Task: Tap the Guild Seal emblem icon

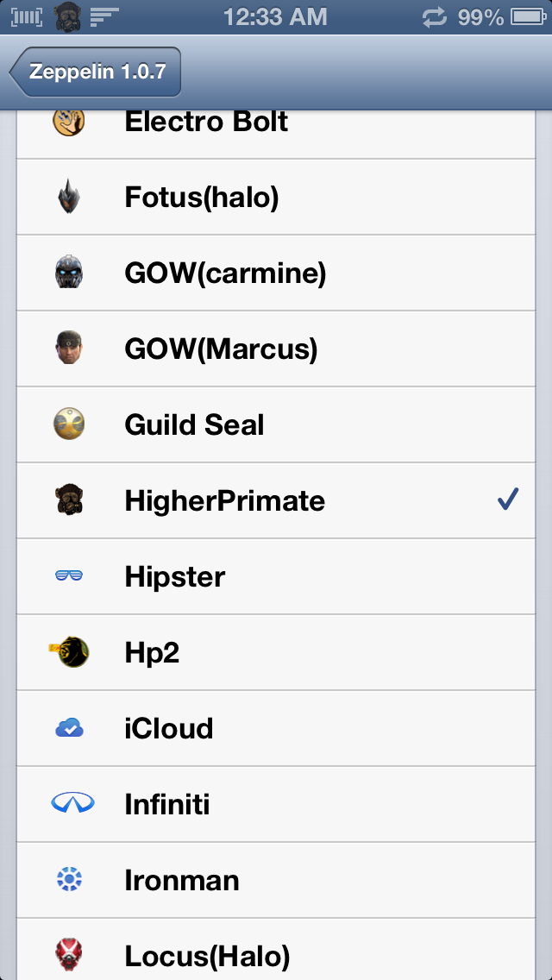Action: point(69,424)
